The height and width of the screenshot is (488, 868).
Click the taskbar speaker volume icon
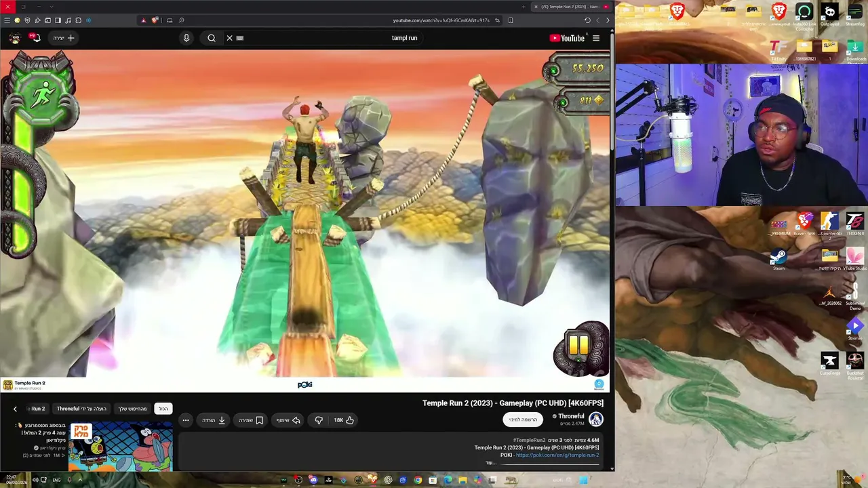point(35,481)
